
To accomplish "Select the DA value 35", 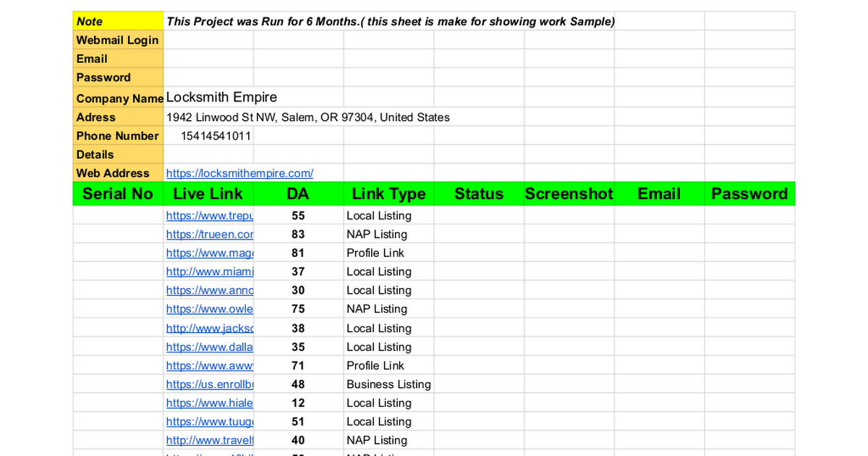I will coord(298,347).
